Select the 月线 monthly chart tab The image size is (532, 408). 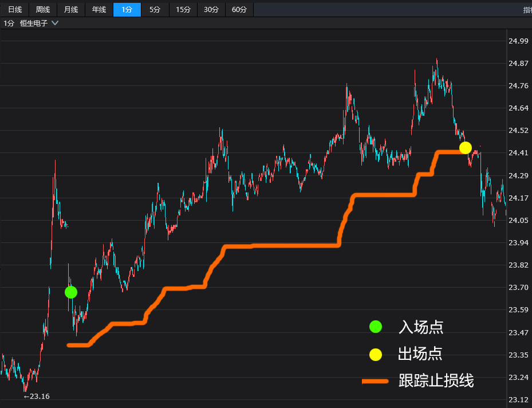(71, 10)
